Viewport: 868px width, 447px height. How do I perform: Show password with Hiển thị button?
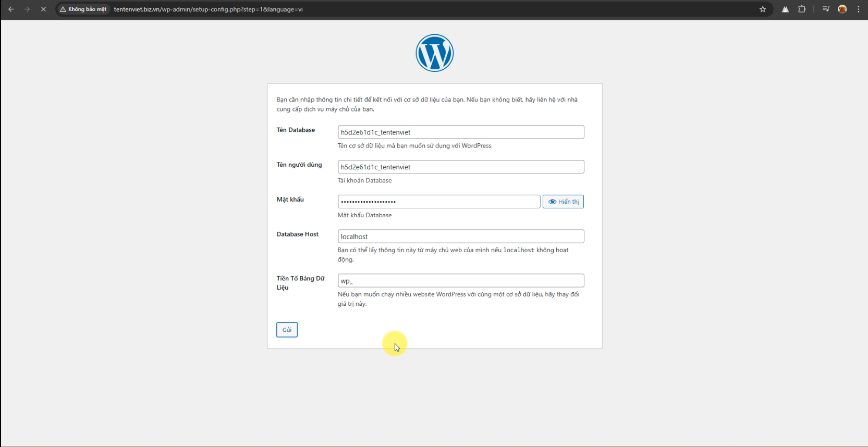coord(563,202)
